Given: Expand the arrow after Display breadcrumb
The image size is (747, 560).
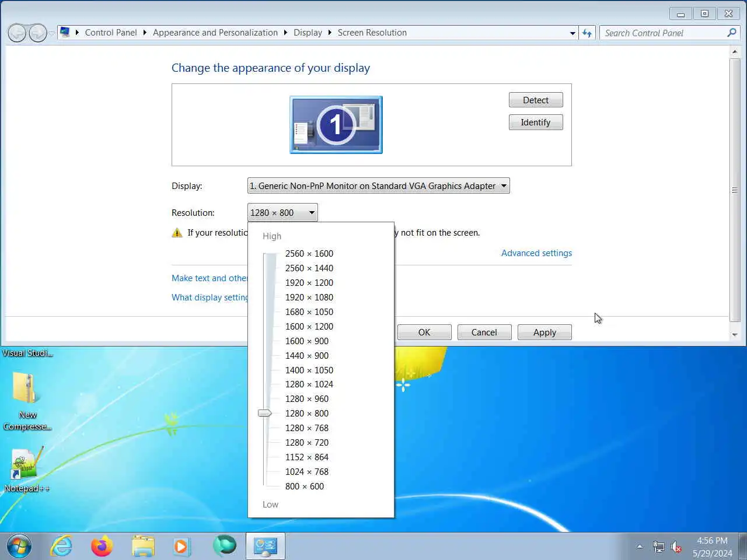Looking at the screenshot, I should pyautogui.click(x=330, y=33).
